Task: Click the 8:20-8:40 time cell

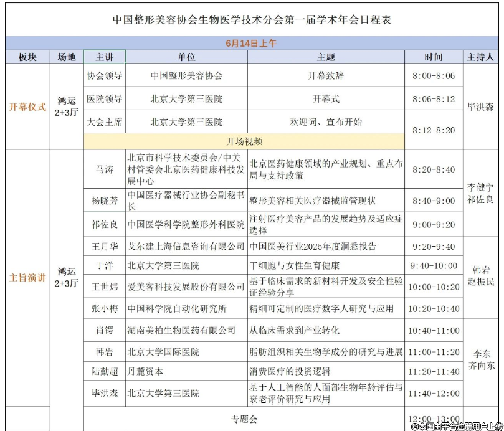Action: [x=434, y=169]
